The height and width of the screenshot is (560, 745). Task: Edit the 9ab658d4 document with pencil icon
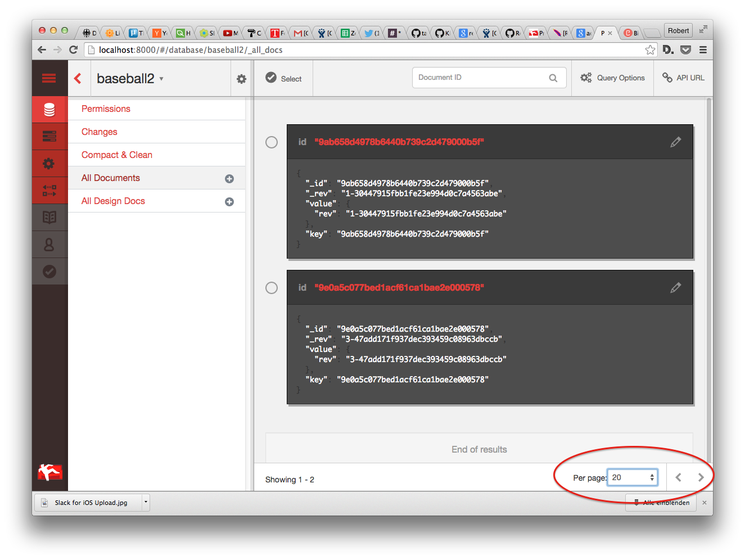[675, 142]
